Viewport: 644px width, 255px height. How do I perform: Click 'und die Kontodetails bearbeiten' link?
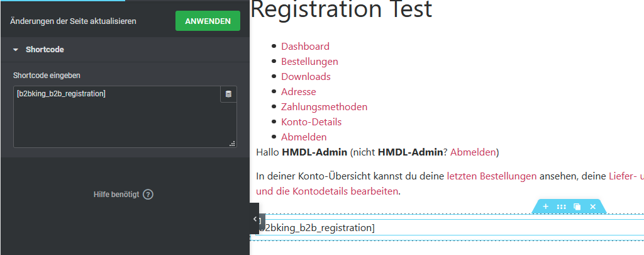point(327,191)
